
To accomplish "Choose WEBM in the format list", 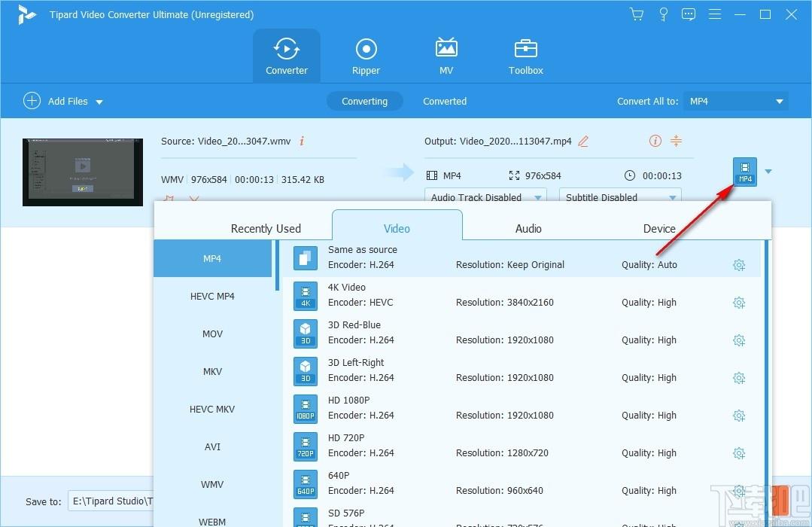I will [212, 520].
